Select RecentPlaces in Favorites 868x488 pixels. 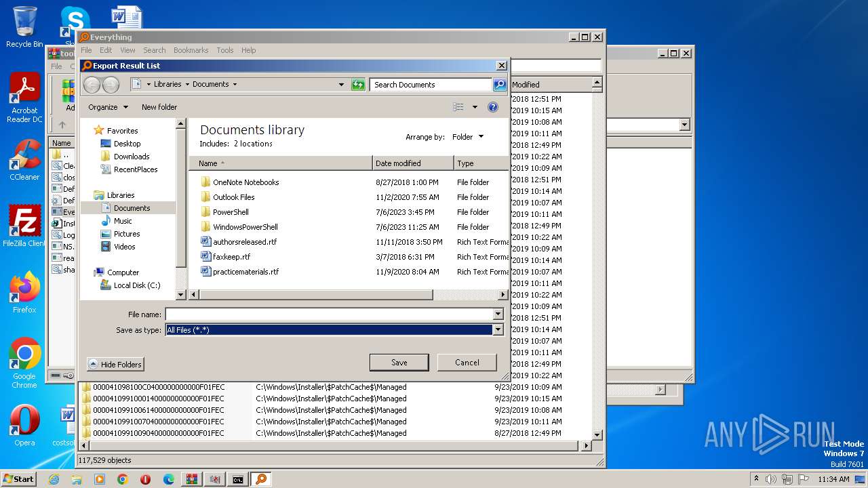(x=136, y=169)
